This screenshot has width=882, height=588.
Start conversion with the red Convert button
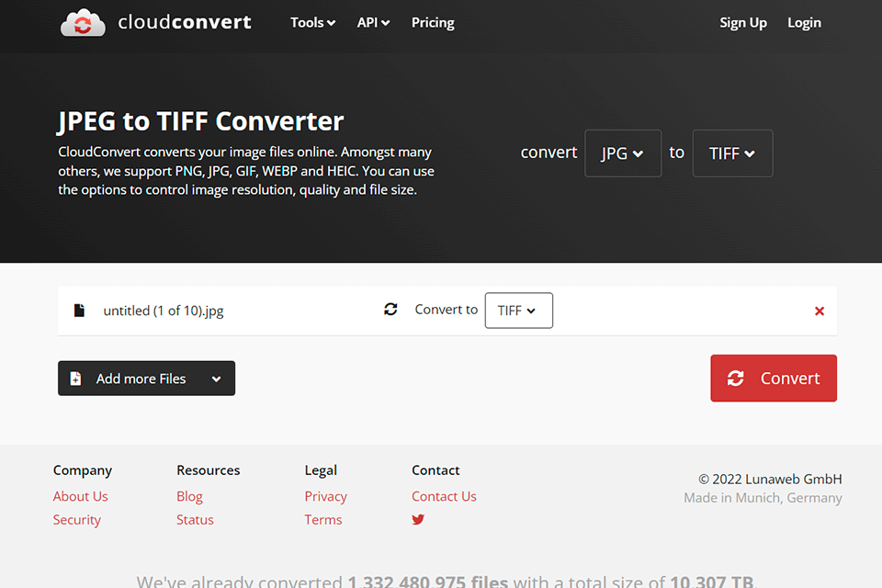[774, 379]
